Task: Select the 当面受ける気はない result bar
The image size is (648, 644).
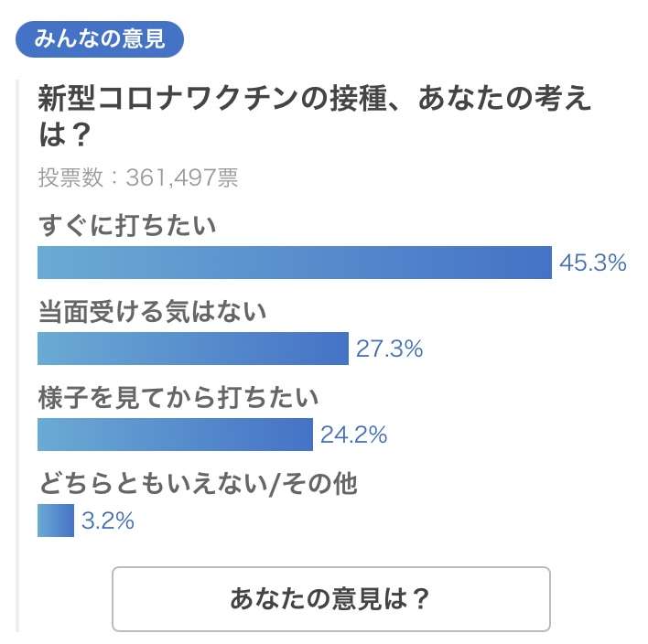Action: click(x=193, y=349)
